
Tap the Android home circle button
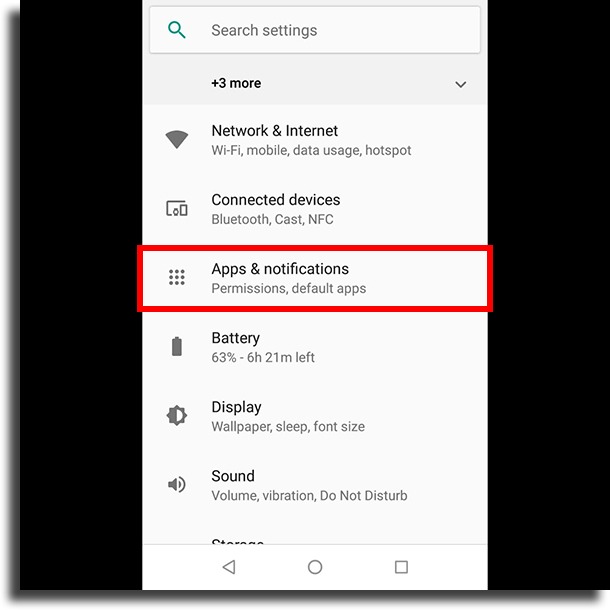pyautogui.click(x=315, y=567)
